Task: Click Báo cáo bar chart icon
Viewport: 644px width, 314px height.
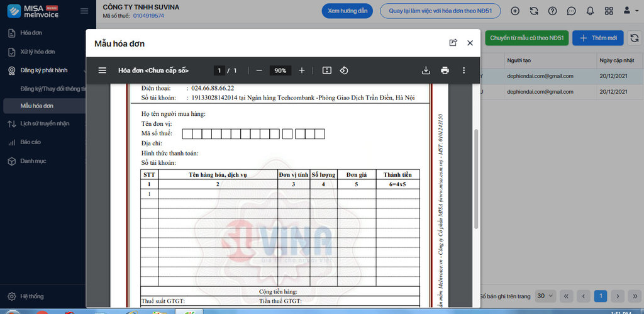Action: [x=12, y=143]
